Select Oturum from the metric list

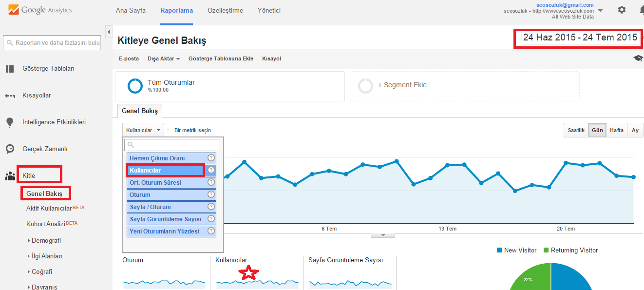click(x=167, y=194)
